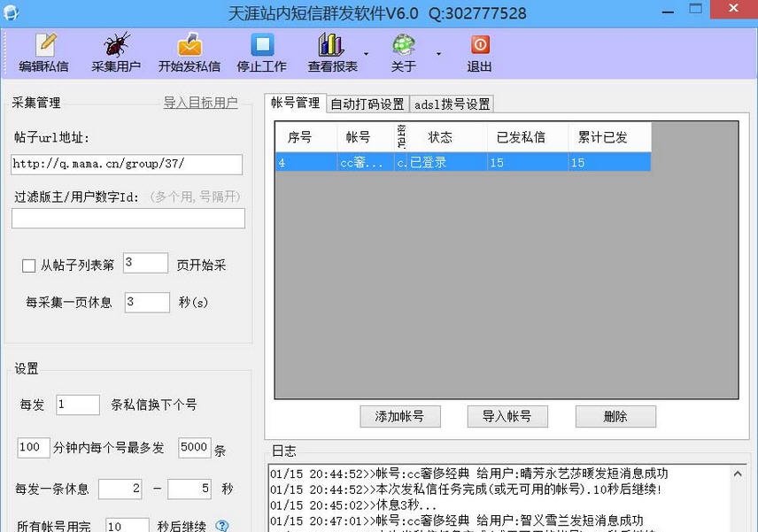The height and width of the screenshot is (532, 758).
Task: Edit the 5000 条 max messages field
Action: coord(195,447)
